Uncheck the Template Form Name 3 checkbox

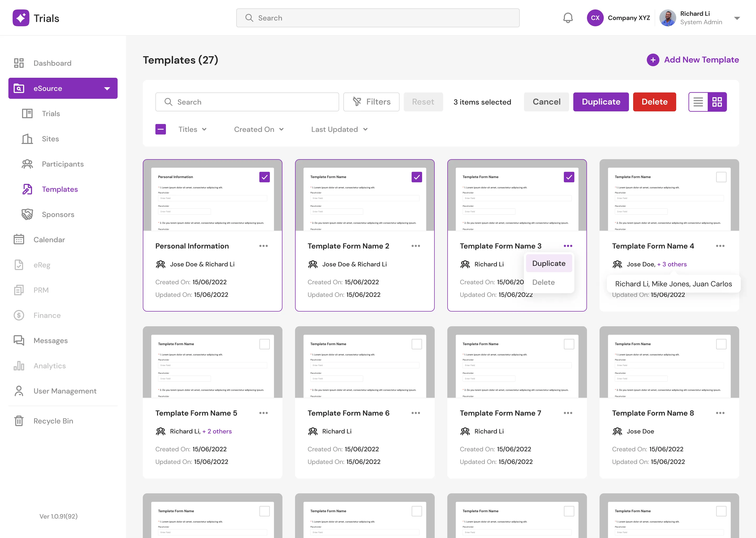(569, 177)
